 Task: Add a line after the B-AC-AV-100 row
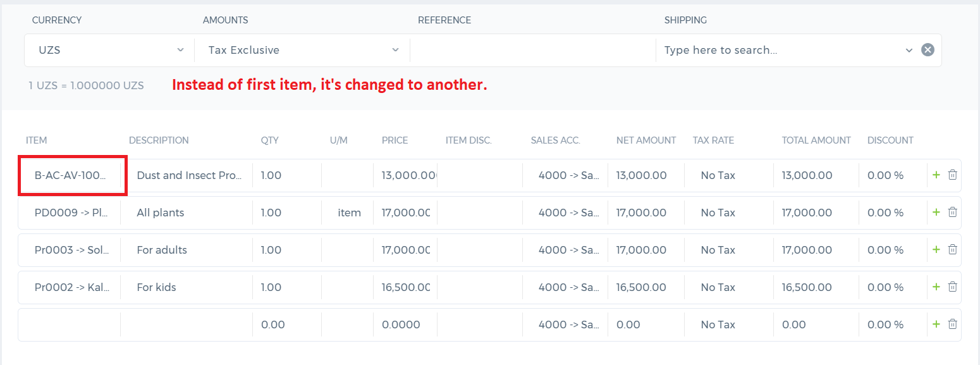936,175
